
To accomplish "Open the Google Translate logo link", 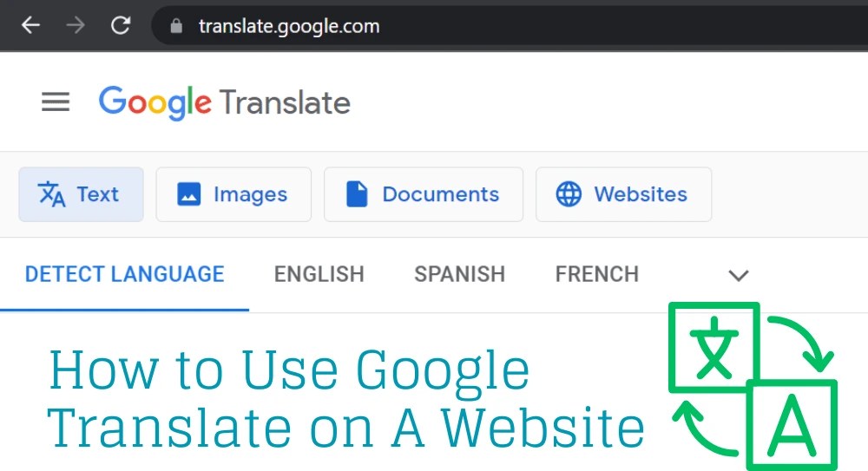I will (x=224, y=103).
